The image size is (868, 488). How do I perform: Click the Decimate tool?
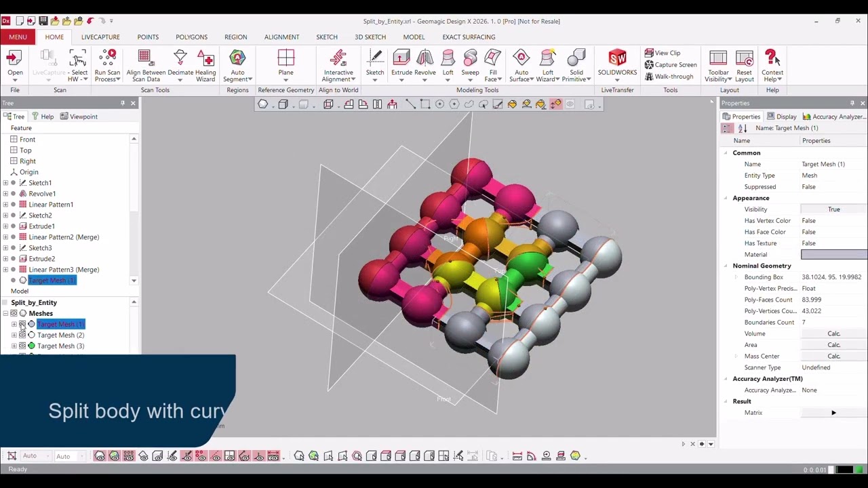pos(180,65)
